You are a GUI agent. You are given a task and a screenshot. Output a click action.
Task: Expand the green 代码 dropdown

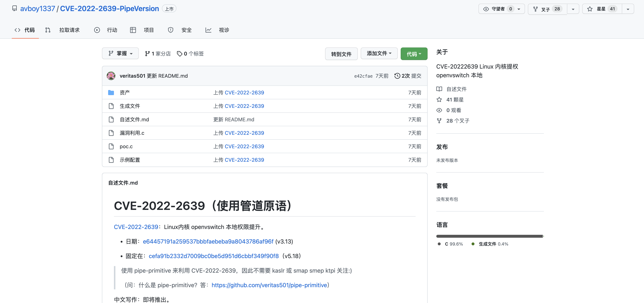pos(414,54)
